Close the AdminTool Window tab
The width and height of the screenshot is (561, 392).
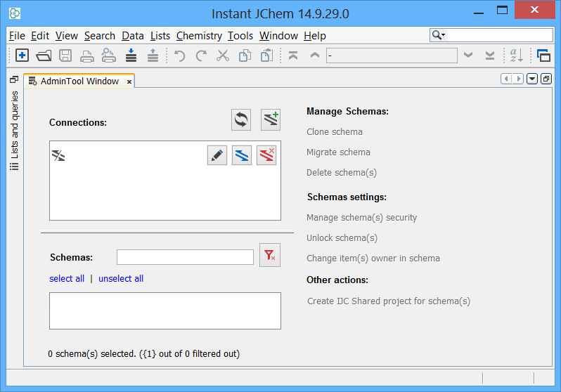point(129,82)
